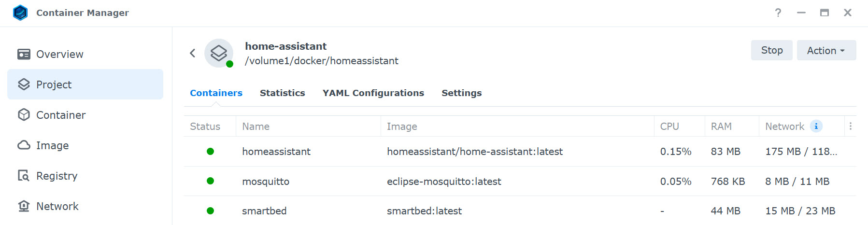
Task: Select the mosquitto container row
Action: [520, 181]
